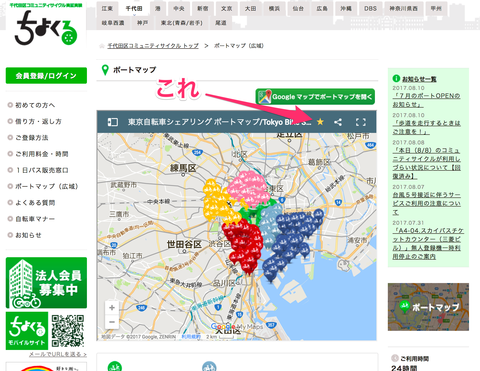Open the 甲州 area tab
Screen dimensions: 480x371
pos(436,9)
